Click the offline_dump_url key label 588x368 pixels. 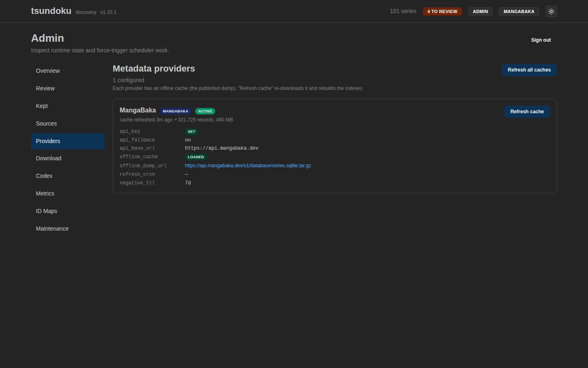[x=143, y=166]
